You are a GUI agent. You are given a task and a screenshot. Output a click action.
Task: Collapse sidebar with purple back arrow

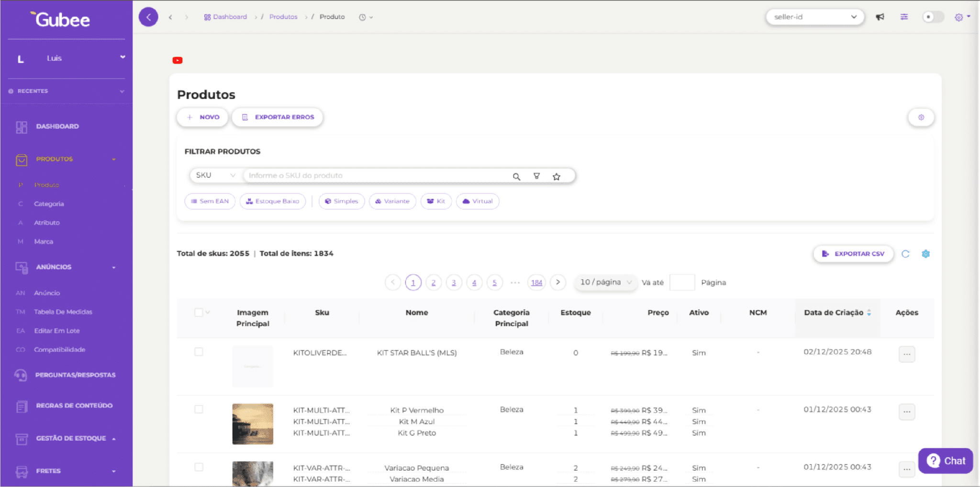pos(148,17)
